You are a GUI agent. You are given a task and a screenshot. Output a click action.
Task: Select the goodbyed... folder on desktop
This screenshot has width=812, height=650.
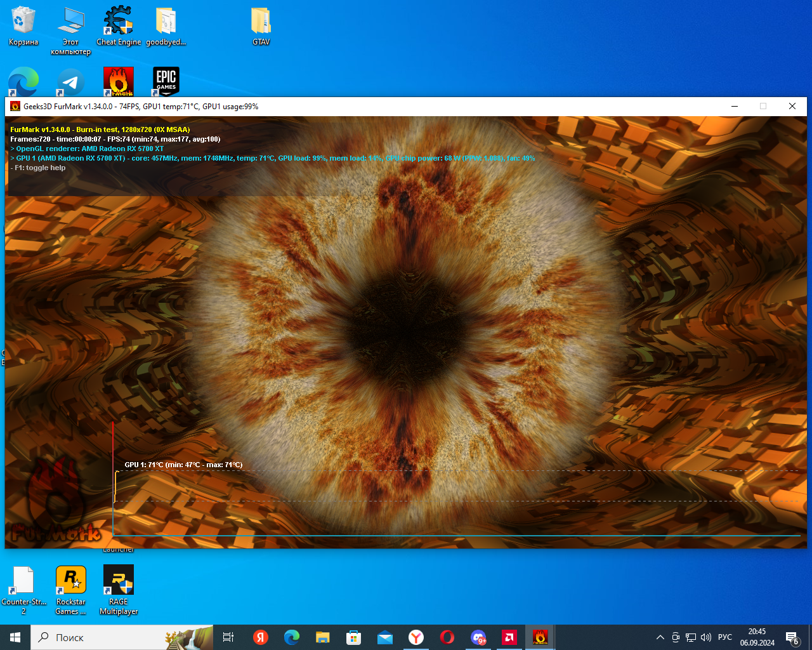pos(166,25)
